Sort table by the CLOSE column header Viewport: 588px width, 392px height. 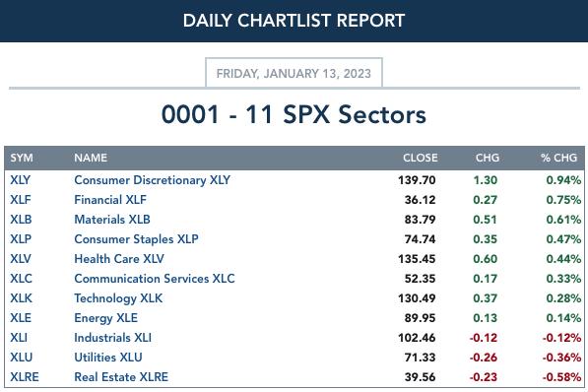tap(420, 158)
